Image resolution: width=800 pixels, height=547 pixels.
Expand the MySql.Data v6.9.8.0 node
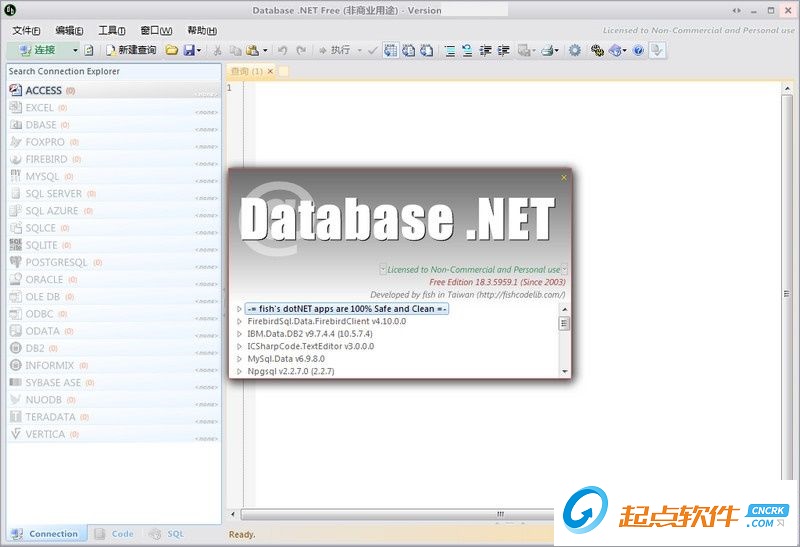pos(239,359)
